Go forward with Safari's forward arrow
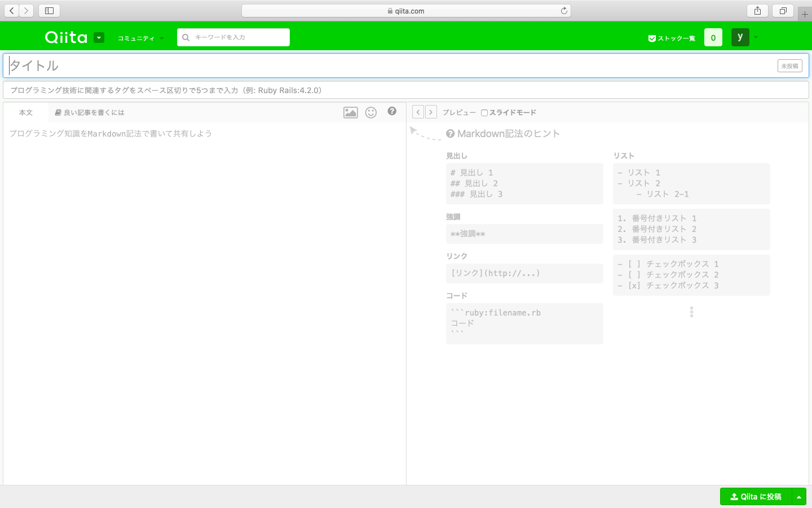 [x=26, y=11]
